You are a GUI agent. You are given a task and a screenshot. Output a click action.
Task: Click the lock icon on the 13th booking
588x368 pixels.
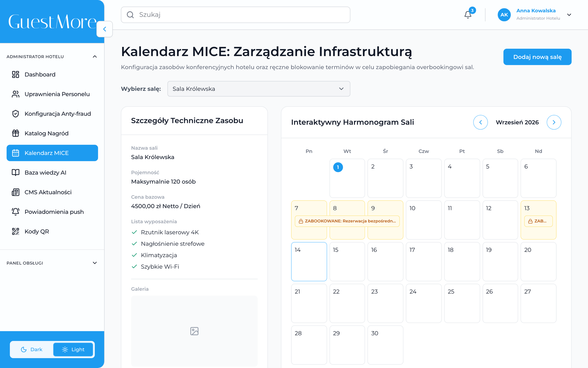[530, 221]
